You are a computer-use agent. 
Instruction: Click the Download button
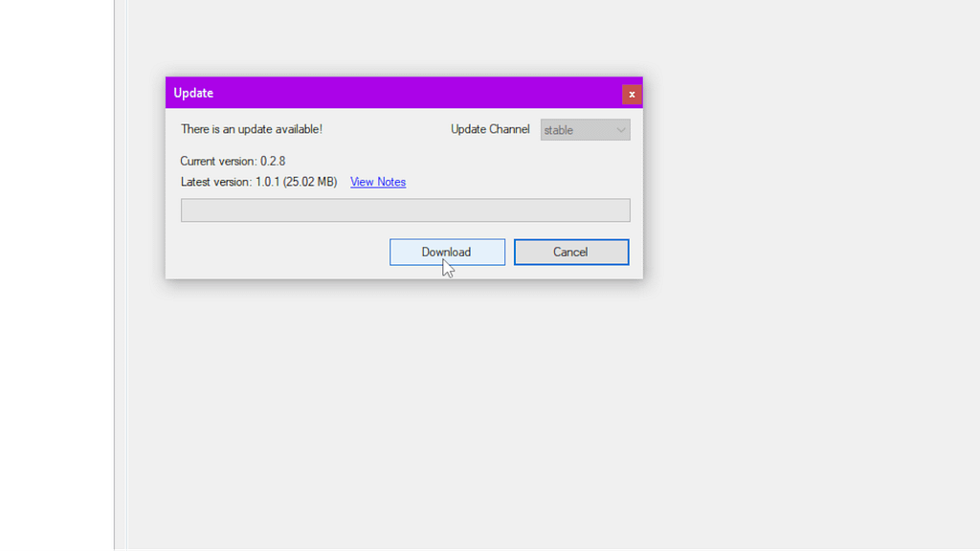coord(447,252)
